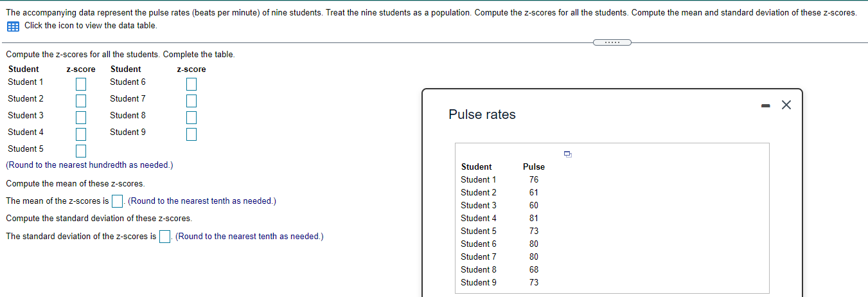868x297 pixels.
Task: Select the Student 1 z-score input box
Action: (80, 84)
